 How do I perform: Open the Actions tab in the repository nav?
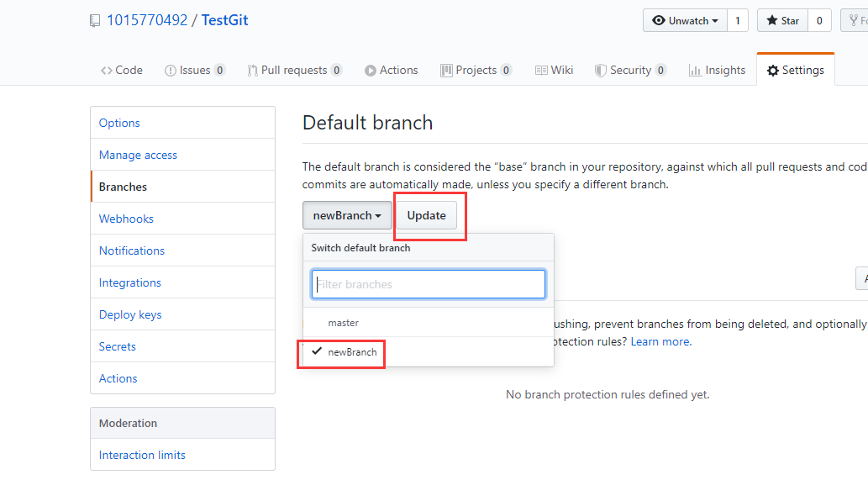coord(392,71)
